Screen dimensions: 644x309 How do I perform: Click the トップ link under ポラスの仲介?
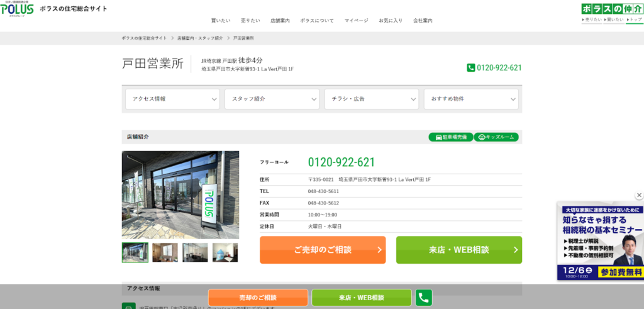(x=634, y=20)
